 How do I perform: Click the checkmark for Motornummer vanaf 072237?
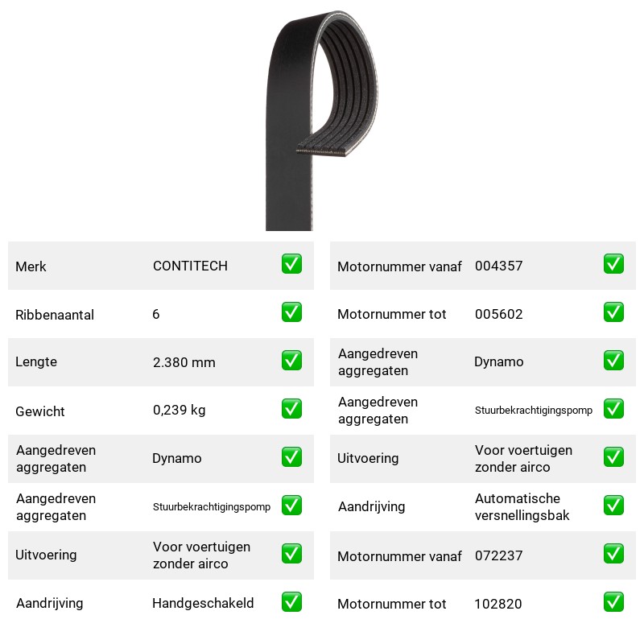pos(613,554)
